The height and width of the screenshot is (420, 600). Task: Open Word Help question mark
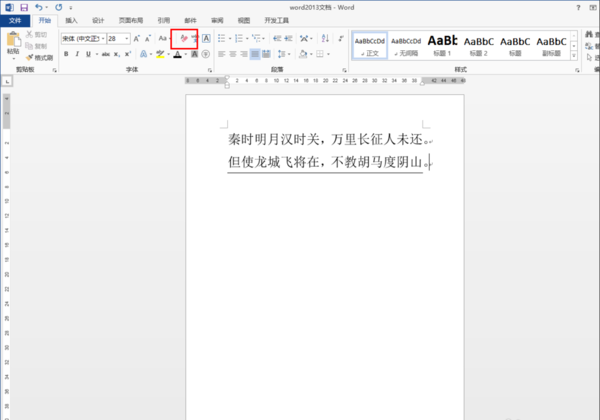(x=578, y=7)
